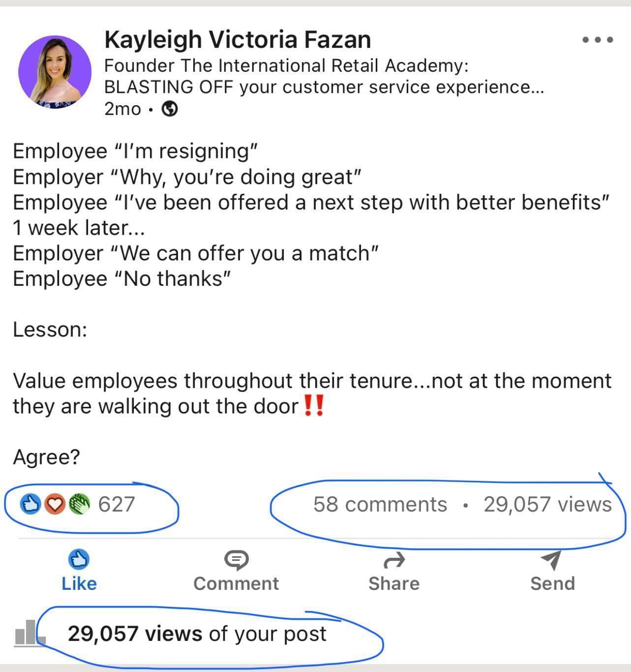Viewport: 631px width, 672px height.
Task: Click the globe public visibility icon
Action: [170, 108]
